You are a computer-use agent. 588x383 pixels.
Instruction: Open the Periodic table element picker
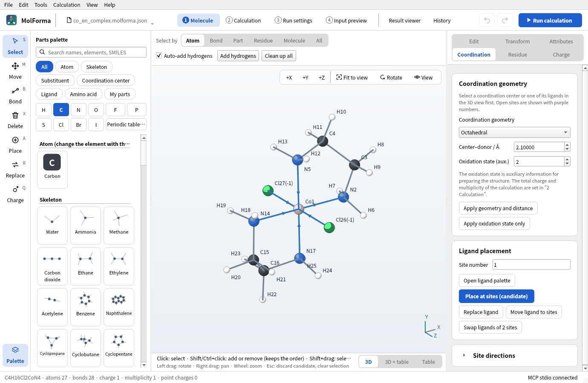coord(126,125)
